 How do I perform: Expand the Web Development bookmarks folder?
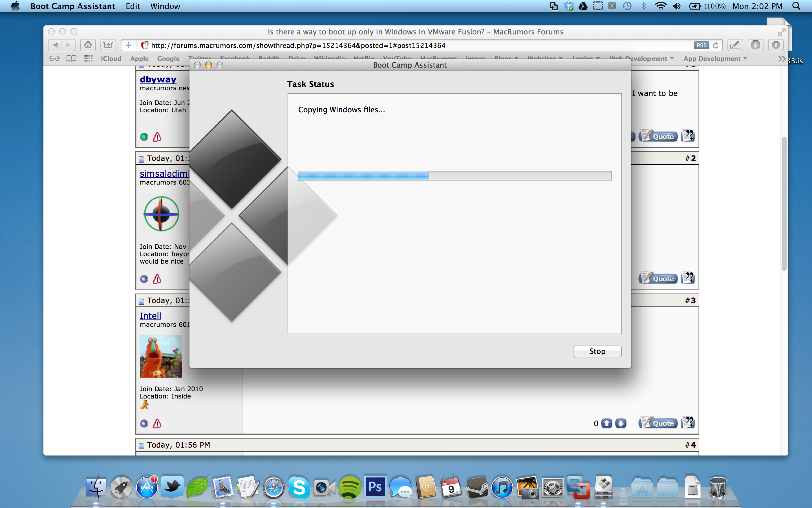tap(641, 59)
